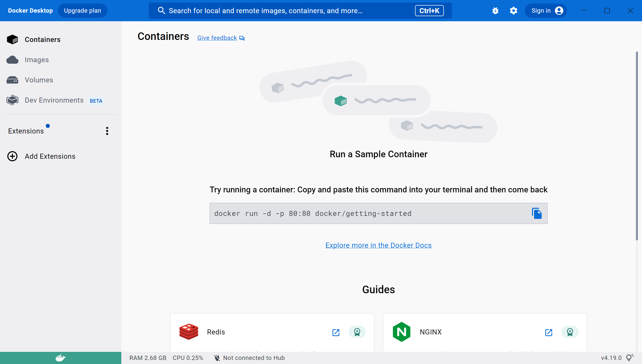Viewport: 642px width, 364px height.
Task: Open settings via the gear icon
Action: click(514, 11)
